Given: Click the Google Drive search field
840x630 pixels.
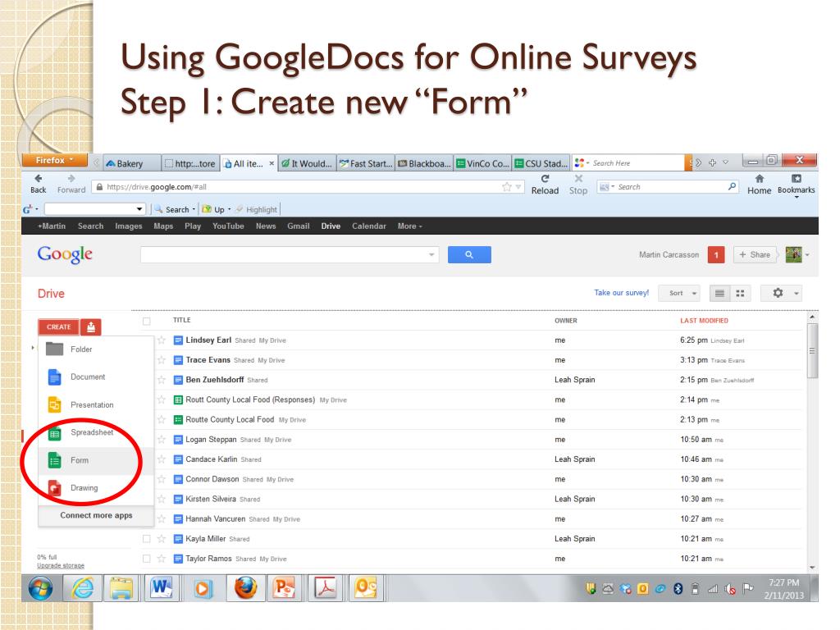Looking at the screenshot, I should 290,255.
